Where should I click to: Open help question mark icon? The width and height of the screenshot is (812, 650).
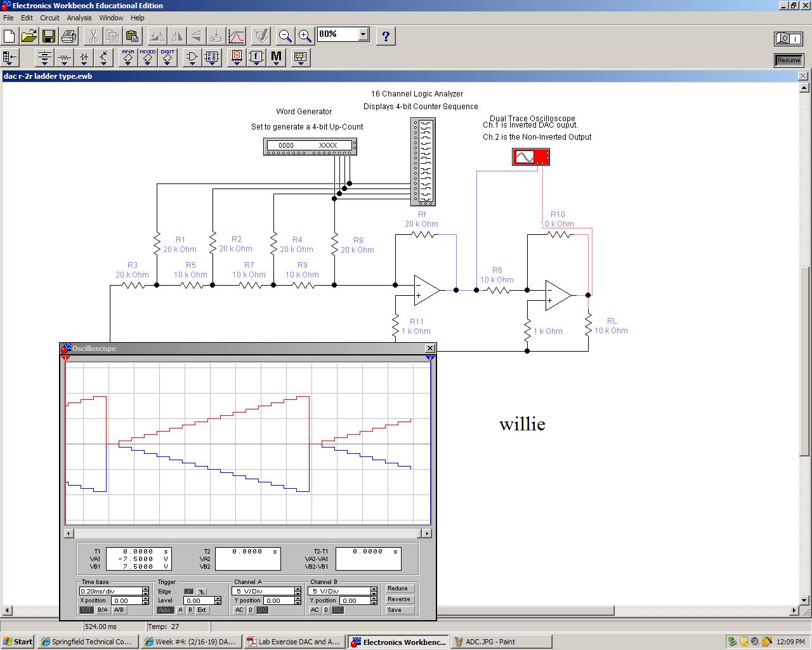click(386, 36)
